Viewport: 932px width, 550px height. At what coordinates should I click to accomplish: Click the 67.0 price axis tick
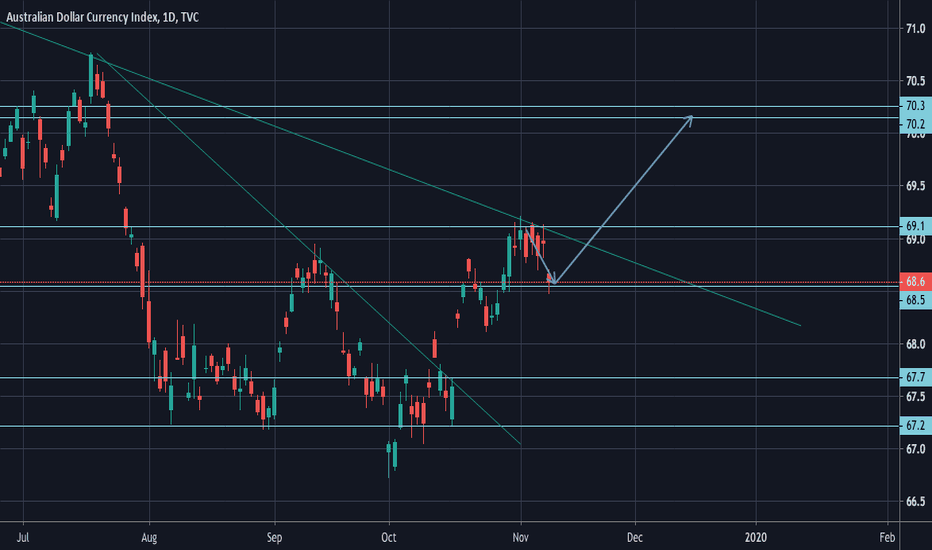pyautogui.click(x=915, y=449)
